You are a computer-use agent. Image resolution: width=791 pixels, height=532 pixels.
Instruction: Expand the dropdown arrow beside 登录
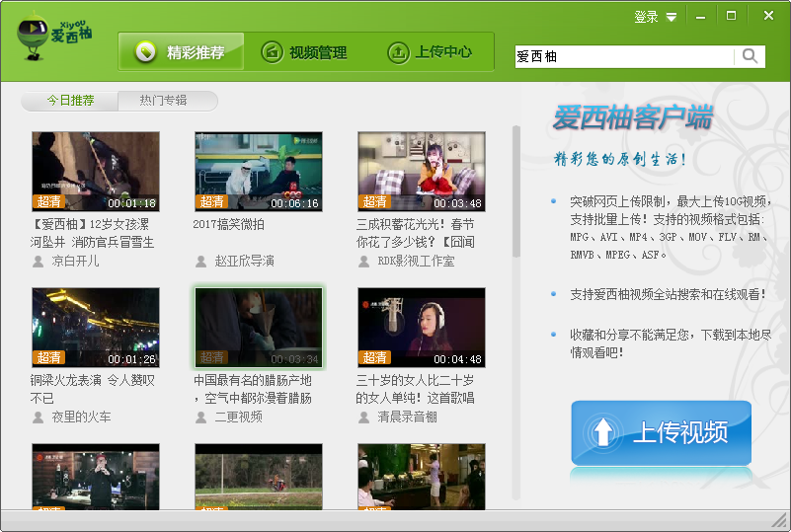[x=671, y=18]
